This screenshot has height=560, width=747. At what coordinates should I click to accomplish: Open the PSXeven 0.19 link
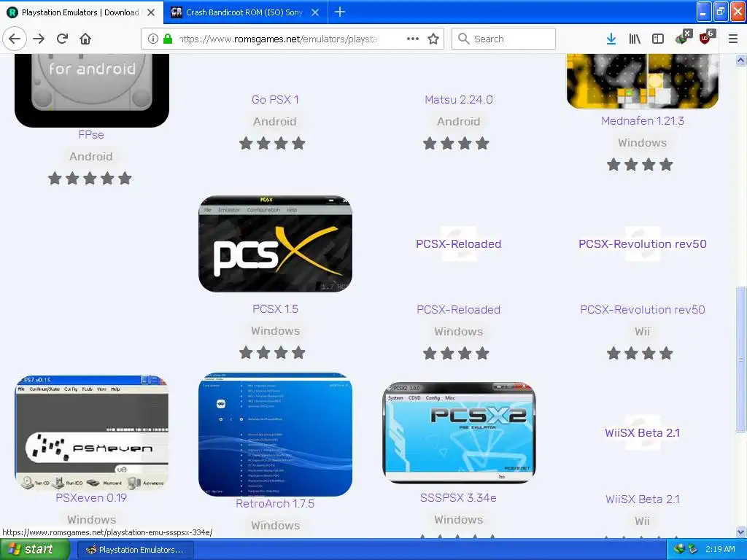[91, 498]
